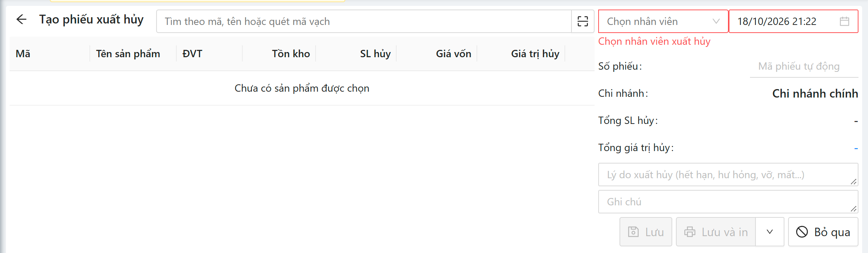
Task: Click the date field 18/10/2026 21:22
Action: pos(793,21)
